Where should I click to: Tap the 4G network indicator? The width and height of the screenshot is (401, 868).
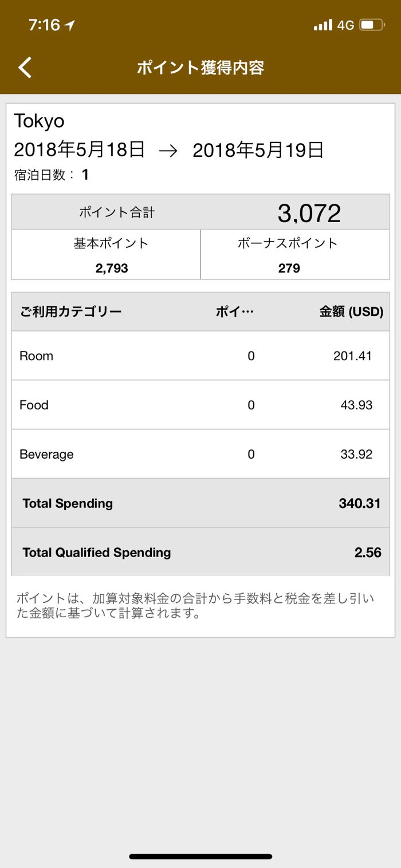[345, 25]
